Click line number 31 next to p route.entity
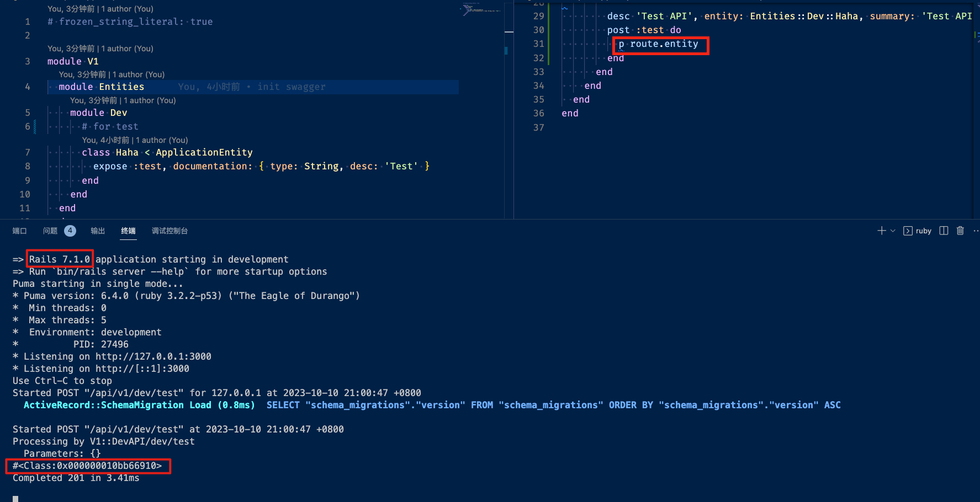The height and width of the screenshot is (502, 980). pos(539,44)
